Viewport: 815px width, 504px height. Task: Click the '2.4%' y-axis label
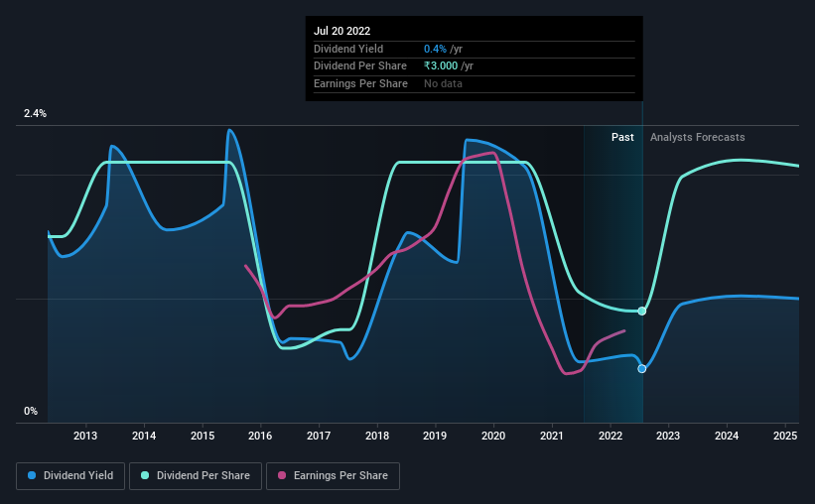point(35,113)
